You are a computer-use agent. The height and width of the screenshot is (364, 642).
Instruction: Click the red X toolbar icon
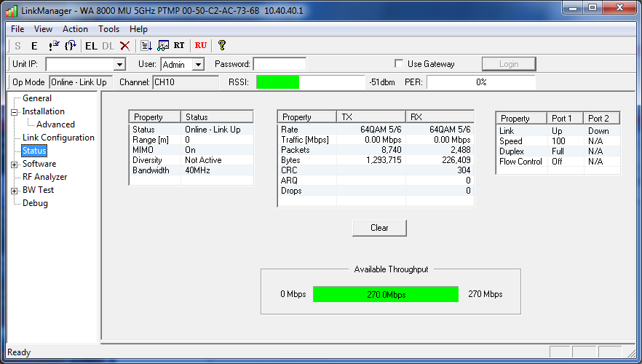tap(124, 46)
